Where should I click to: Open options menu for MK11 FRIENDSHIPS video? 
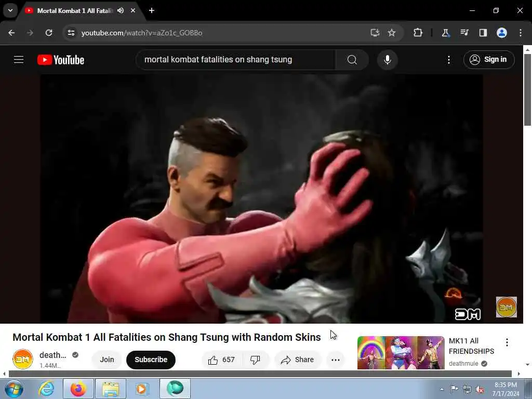click(x=507, y=342)
